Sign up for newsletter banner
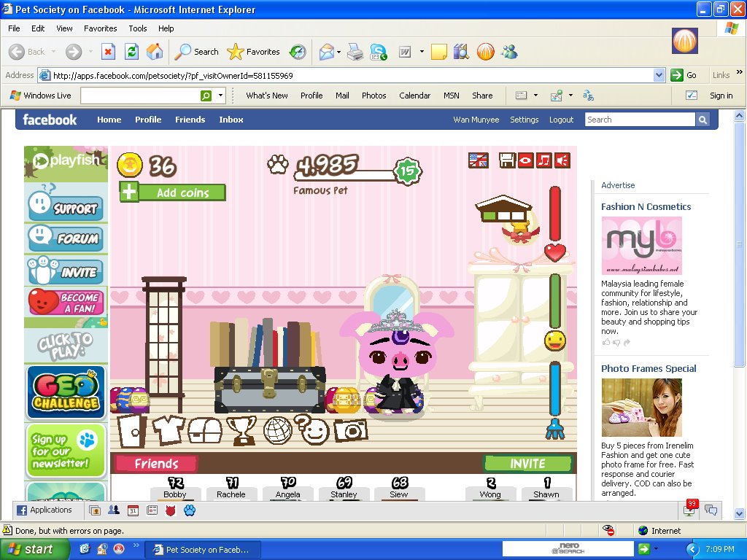 point(66,451)
